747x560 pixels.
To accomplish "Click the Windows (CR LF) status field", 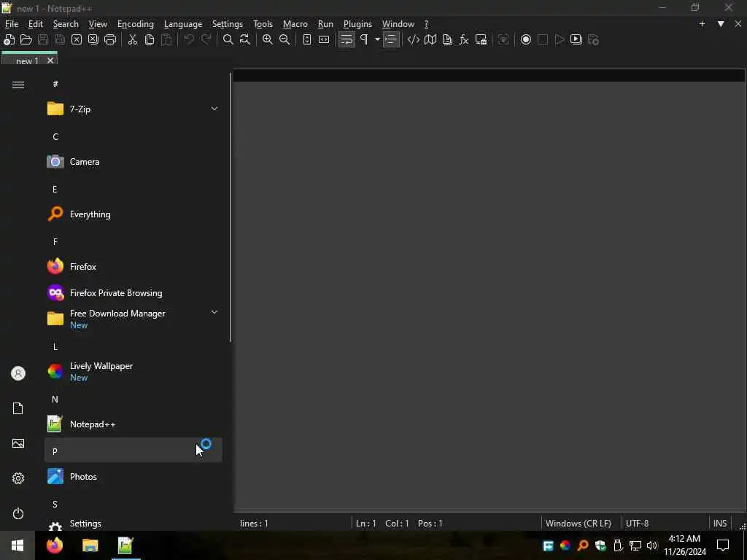I will coord(581,524).
